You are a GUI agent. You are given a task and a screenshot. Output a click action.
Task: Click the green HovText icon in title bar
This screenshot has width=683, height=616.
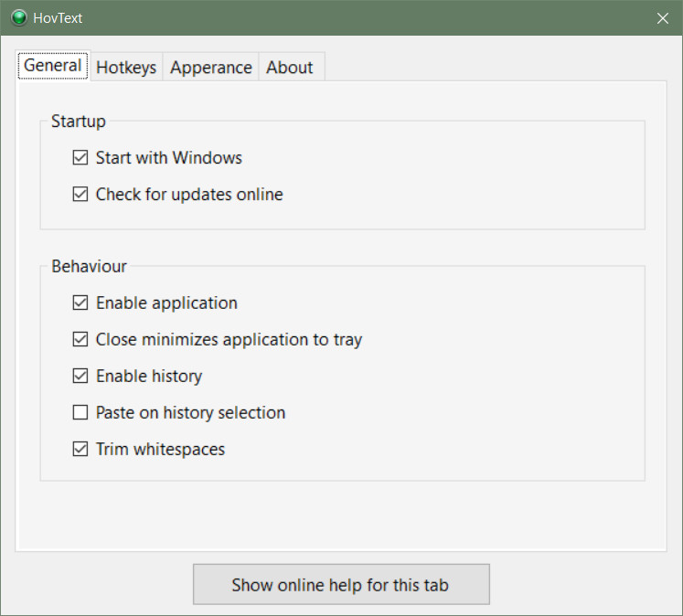point(18,18)
